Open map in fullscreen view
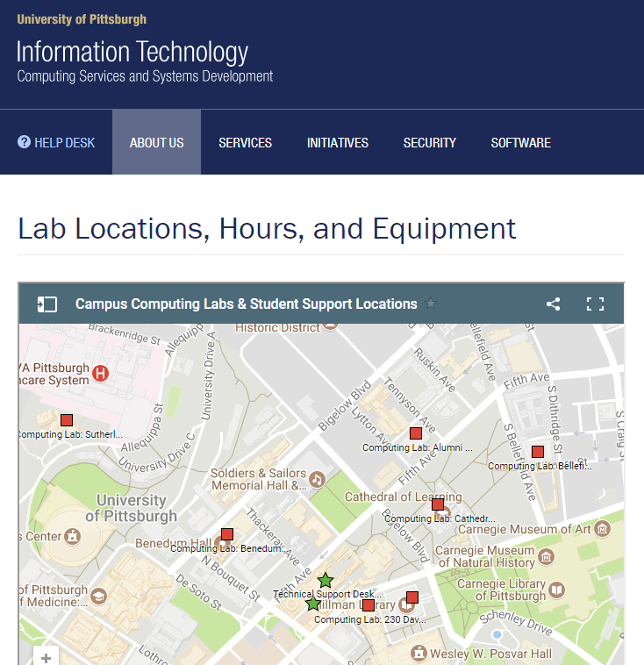The width and height of the screenshot is (644, 665). (595, 304)
